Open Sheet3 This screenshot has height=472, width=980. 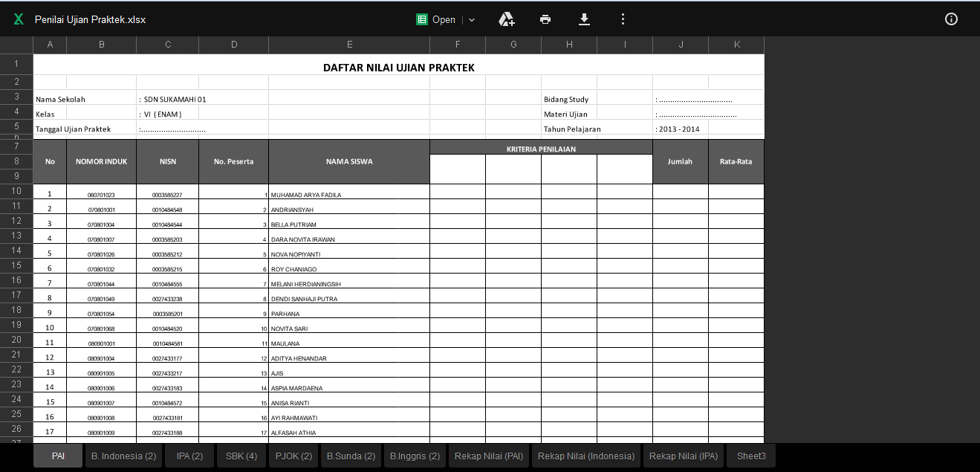(x=750, y=456)
